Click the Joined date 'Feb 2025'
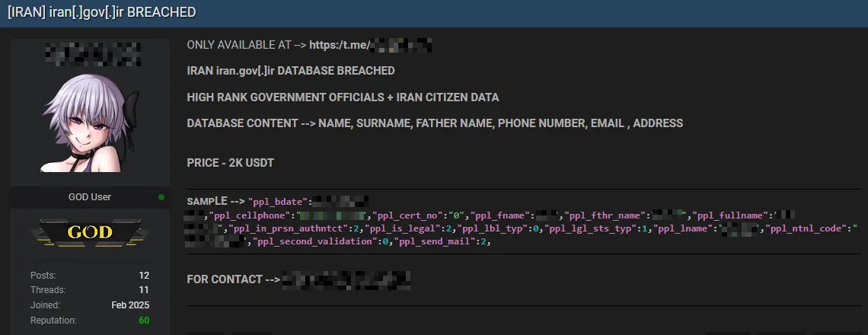 pos(131,305)
